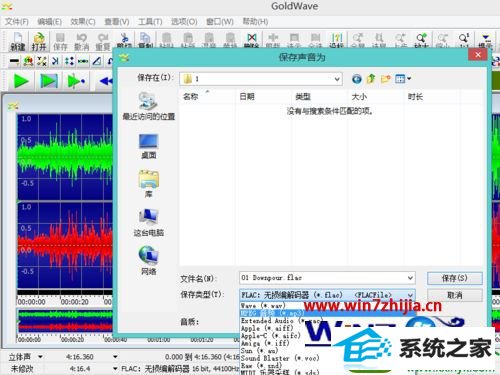Select the Libraries (库) shortcut in sidebar
Screen dimensions: 500x375
[x=148, y=184]
